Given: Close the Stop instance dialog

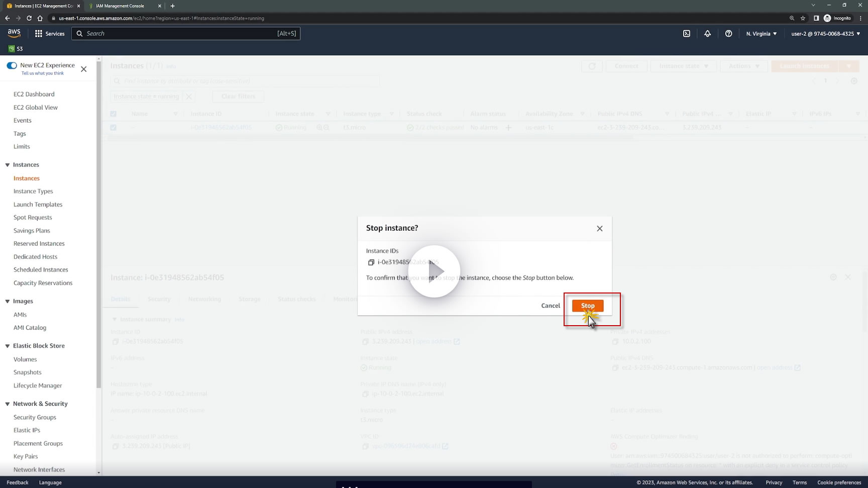Looking at the screenshot, I should (x=599, y=229).
